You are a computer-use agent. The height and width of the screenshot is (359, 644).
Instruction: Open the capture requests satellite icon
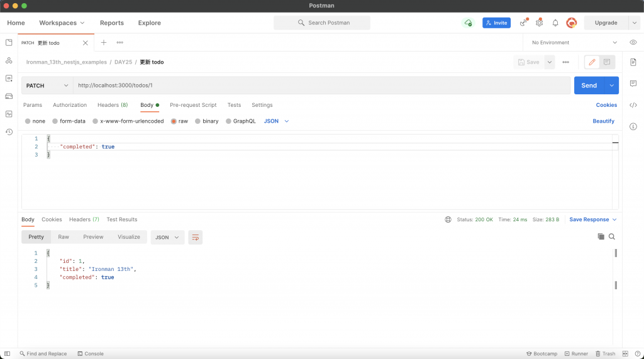pyautogui.click(x=524, y=23)
